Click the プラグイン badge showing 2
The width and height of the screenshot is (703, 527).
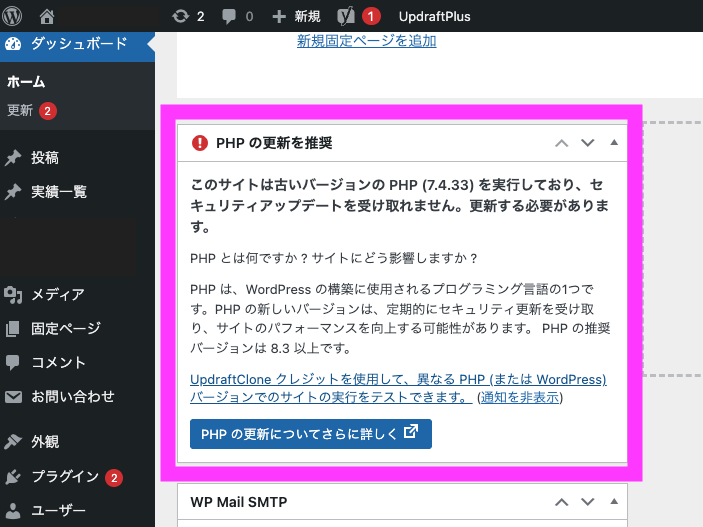click(x=114, y=478)
